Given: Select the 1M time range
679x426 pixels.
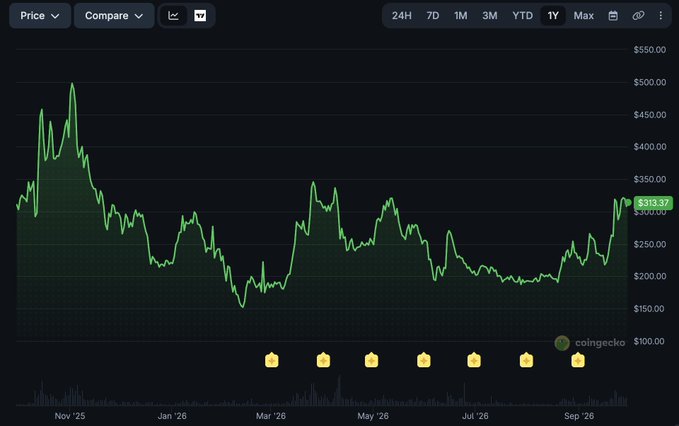Looking at the screenshot, I should pyautogui.click(x=460, y=16).
